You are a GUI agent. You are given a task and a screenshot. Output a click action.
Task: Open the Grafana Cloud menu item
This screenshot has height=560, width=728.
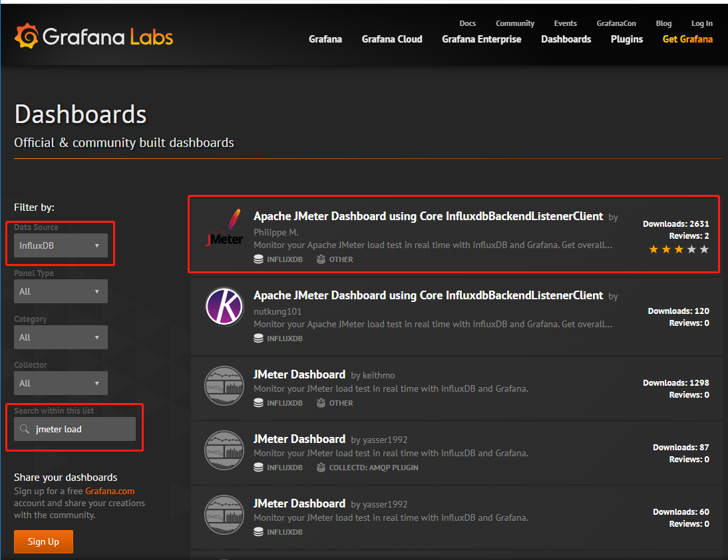point(392,39)
